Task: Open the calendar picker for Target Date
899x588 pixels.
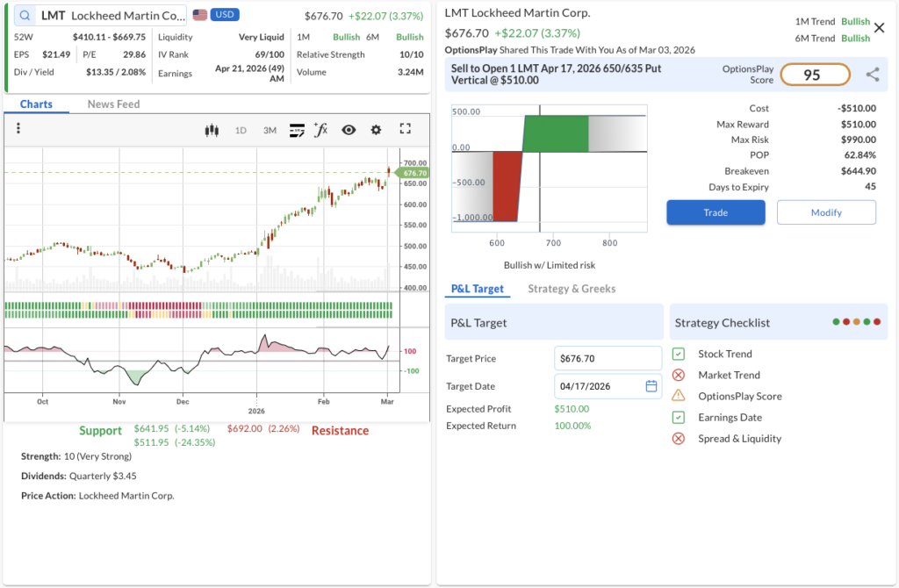Action: tap(651, 386)
